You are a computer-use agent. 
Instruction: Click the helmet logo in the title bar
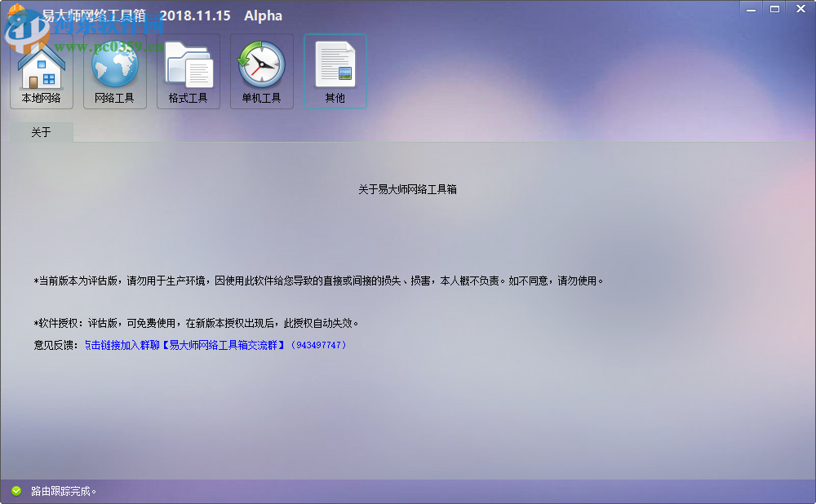pos(17,14)
